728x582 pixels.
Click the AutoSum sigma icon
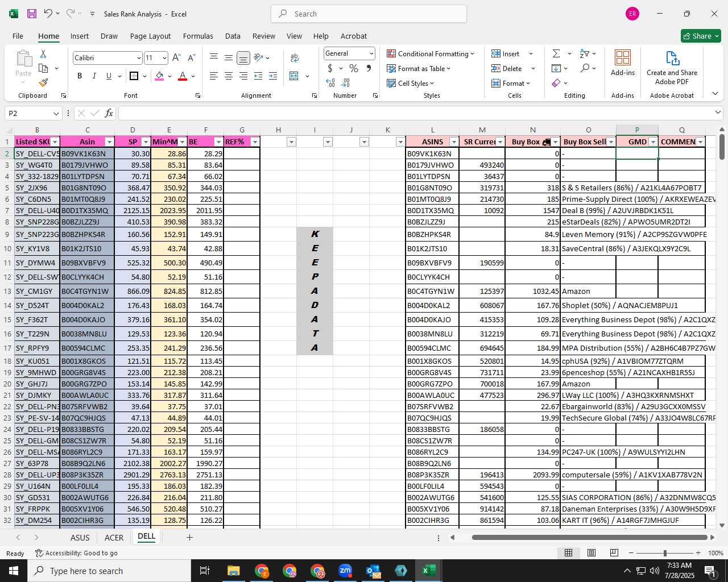(x=556, y=53)
